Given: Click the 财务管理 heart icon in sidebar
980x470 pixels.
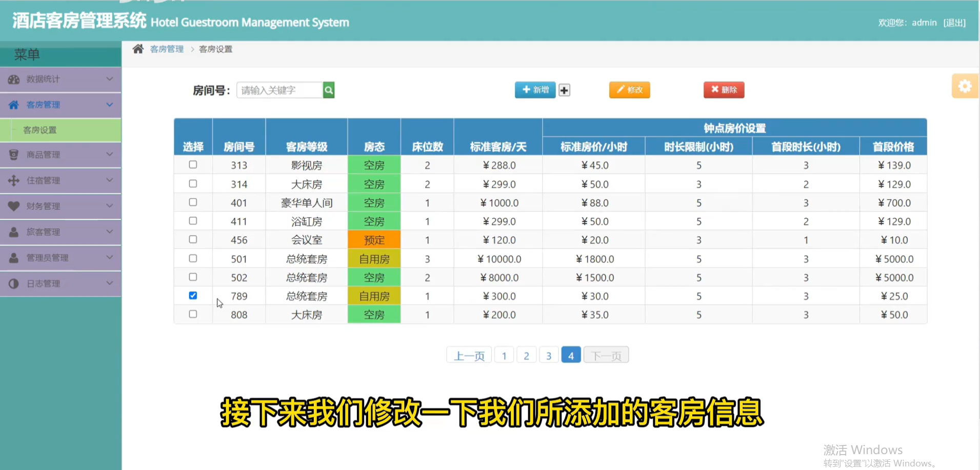Looking at the screenshot, I should (x=13, y=206).
